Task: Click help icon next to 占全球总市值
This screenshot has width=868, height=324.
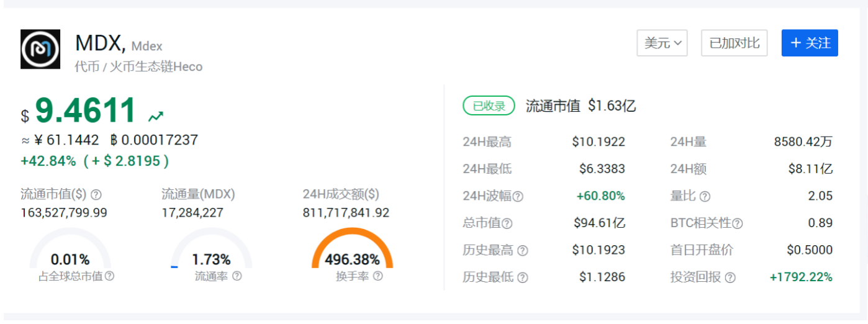Action: (109, 276)
